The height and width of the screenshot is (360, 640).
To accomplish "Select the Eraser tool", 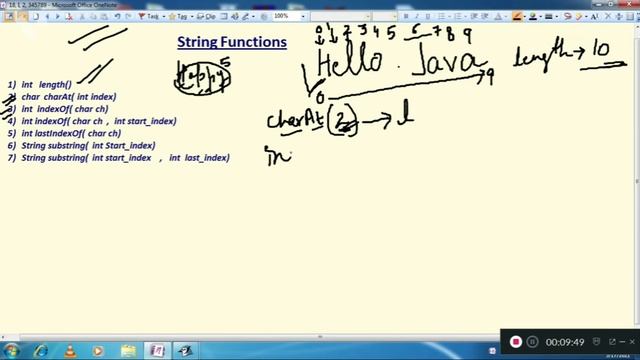I will (579, 16).
